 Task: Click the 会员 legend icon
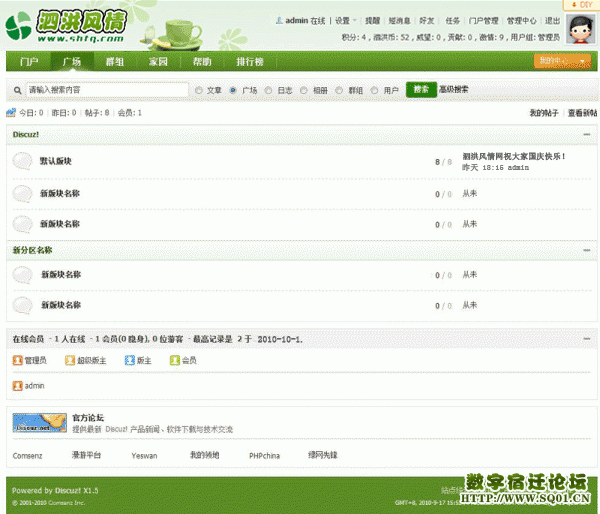pyautogui.click(x=174, y=360)
